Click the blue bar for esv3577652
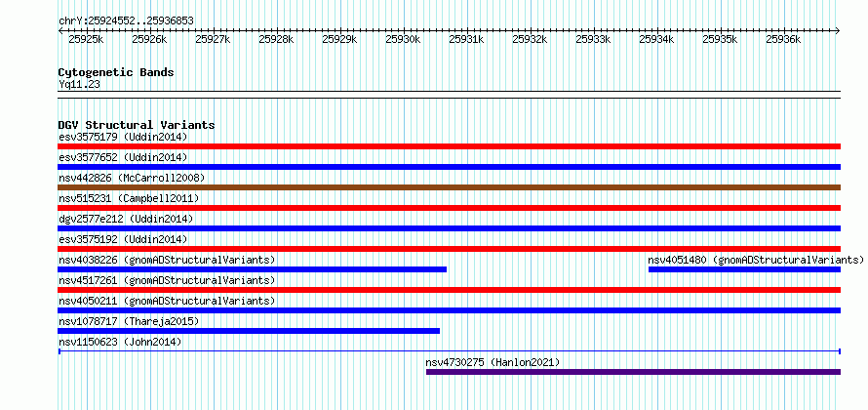The width and height of the screenshot is (868, 410). tap(449, 167)
